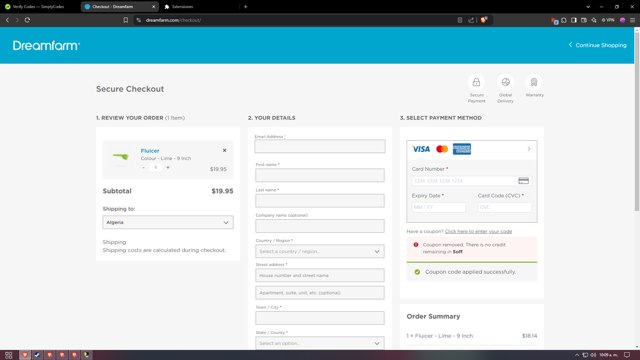
Task: Open Windows Task View icon
Action: [x=9, y=355]
